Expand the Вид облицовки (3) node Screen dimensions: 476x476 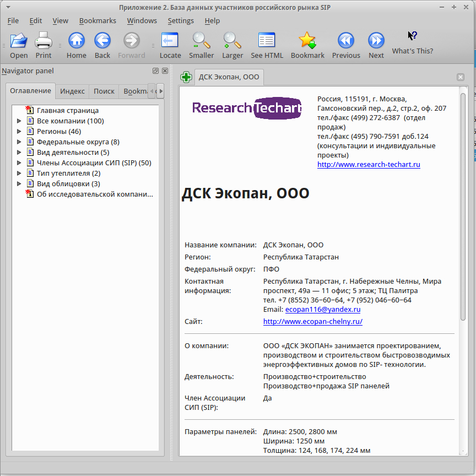(x=19, y=183)
